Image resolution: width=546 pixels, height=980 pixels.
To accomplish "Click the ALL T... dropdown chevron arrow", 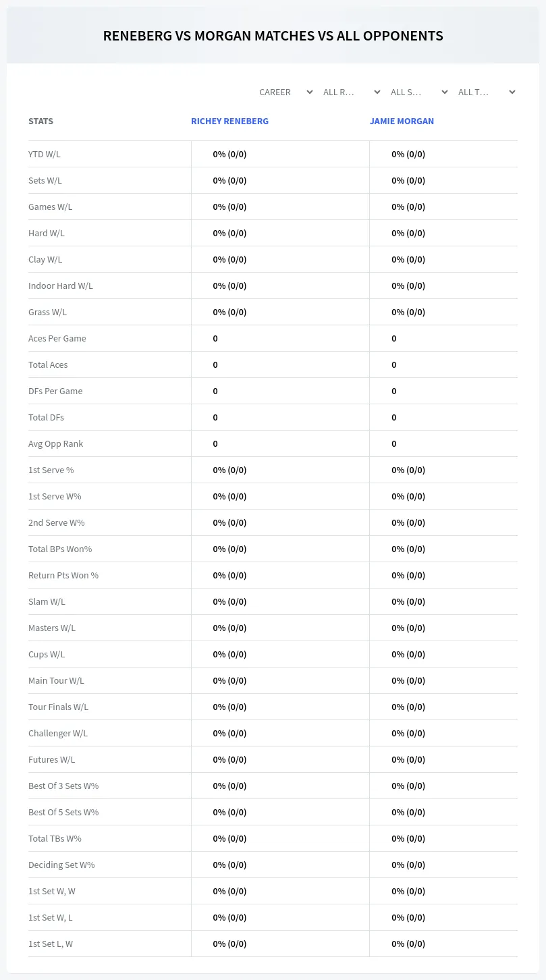I will 512,92.
